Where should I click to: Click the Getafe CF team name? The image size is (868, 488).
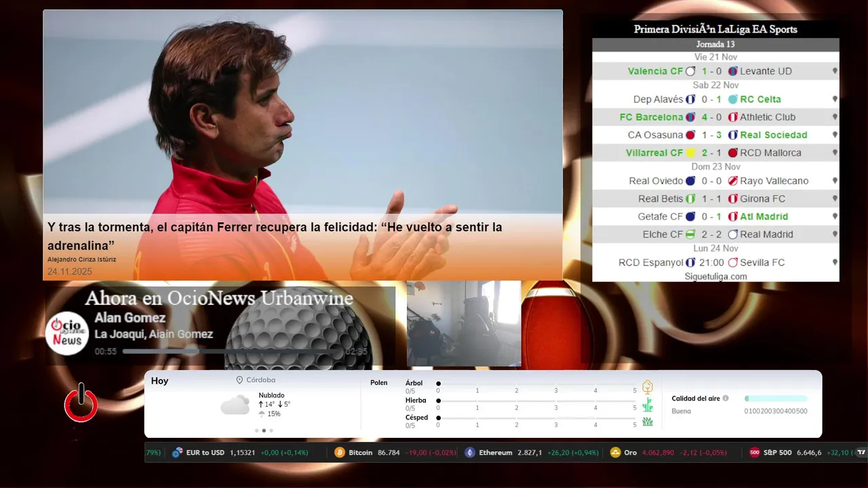pyautogui.click(x=660, y=217)
